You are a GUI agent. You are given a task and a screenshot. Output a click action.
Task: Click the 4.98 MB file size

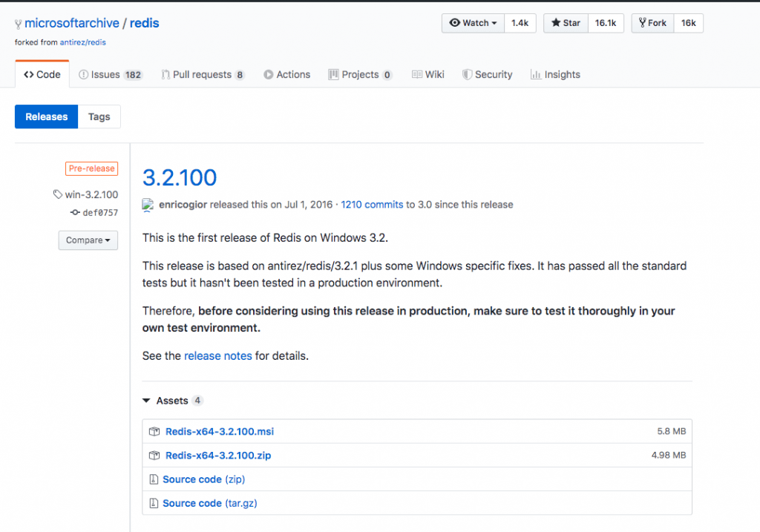pos(669,455)
